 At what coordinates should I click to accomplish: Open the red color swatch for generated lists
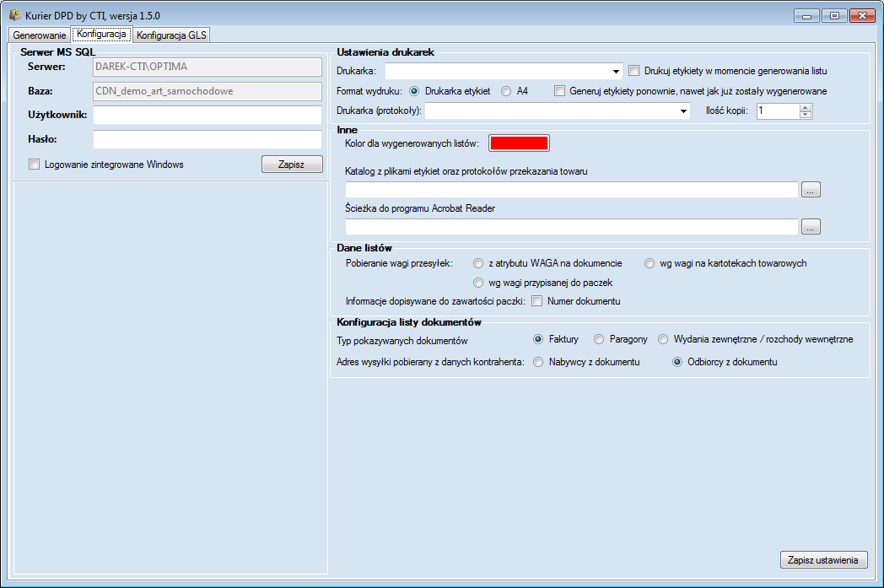[x=519, y=143]
